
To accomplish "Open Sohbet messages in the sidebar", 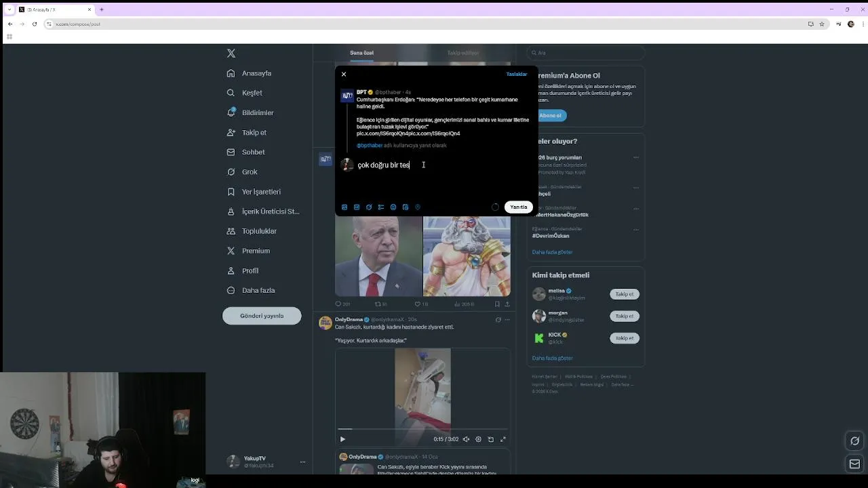I will 245,152.
